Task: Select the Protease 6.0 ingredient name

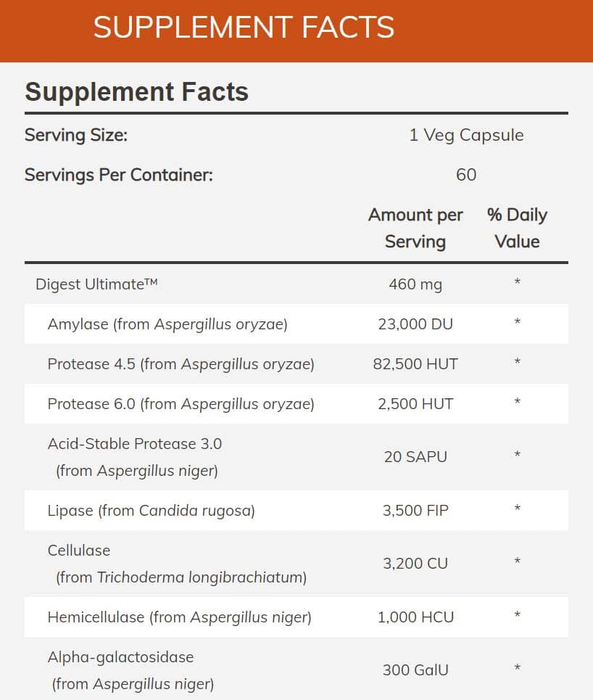Action: pos(181,403)
